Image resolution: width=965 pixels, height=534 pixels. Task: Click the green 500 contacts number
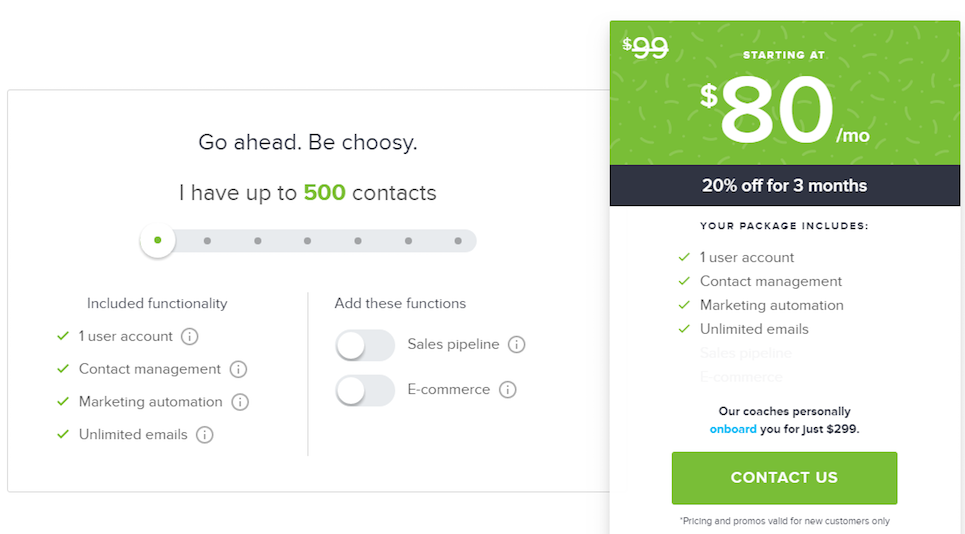coord(324,193)
